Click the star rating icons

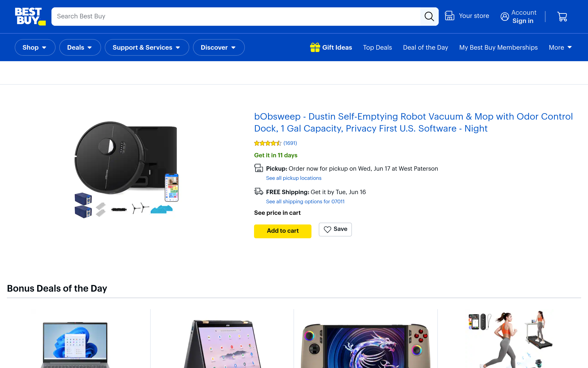(268, 143)
